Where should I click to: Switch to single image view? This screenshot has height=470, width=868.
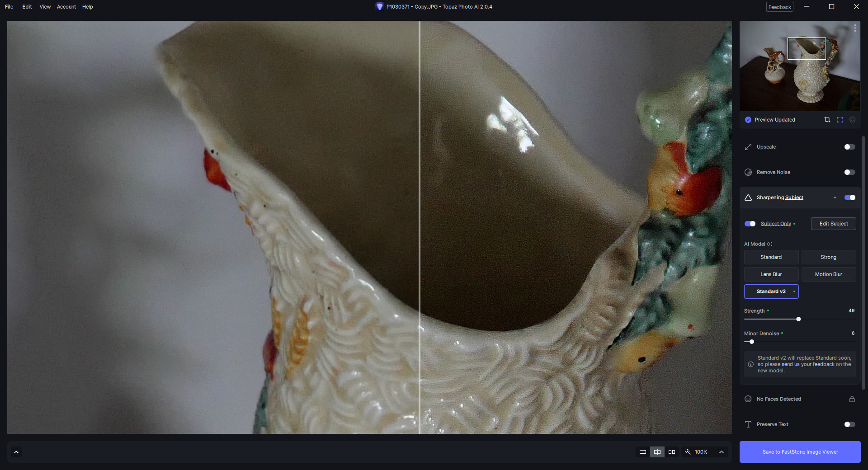(642, 452)
